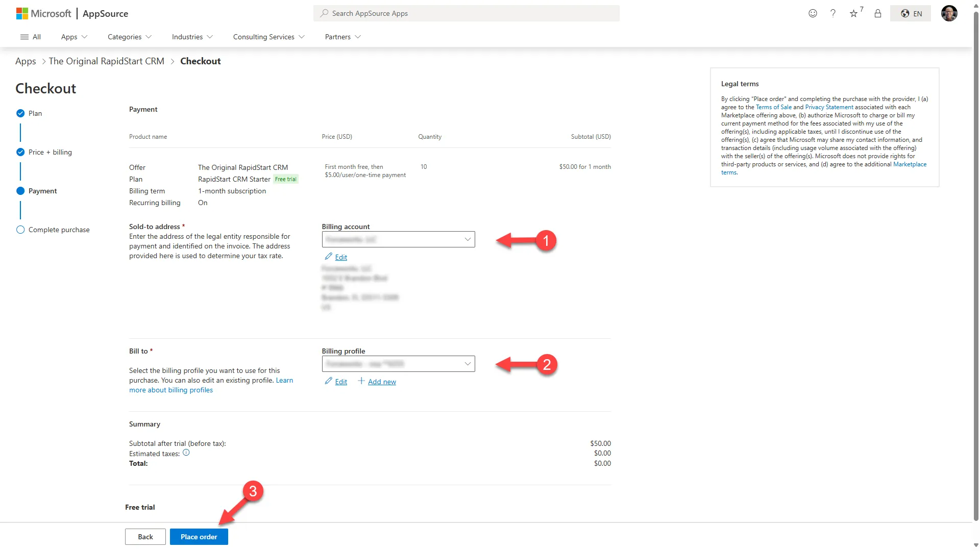Expand the Billing account dropdown

(398, 239)
